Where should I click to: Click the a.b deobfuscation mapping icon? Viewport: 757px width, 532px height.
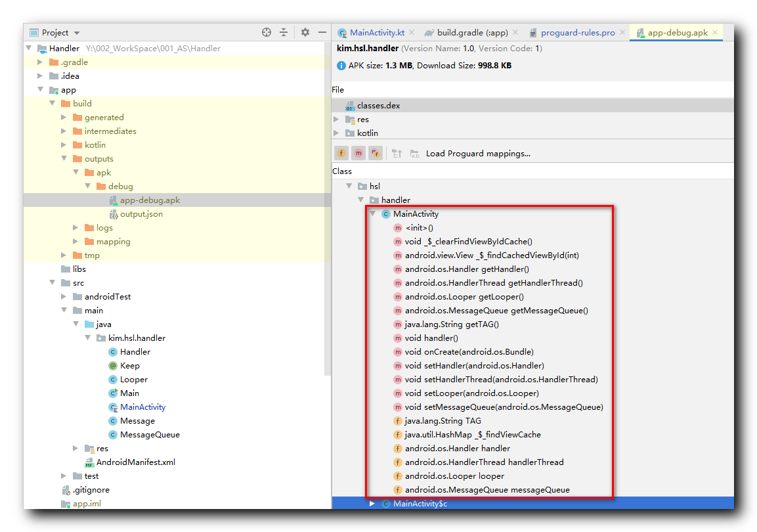pyautogui.click(x=415, y=153)
